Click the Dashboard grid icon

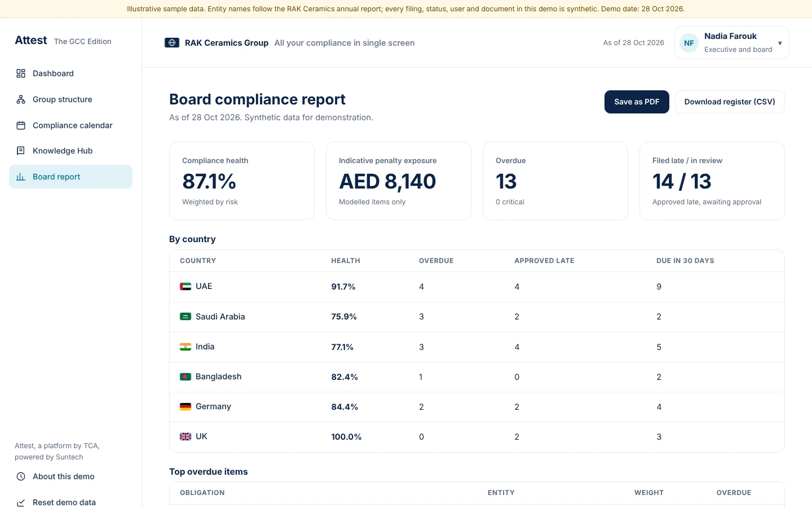click(x=21, y=73)
